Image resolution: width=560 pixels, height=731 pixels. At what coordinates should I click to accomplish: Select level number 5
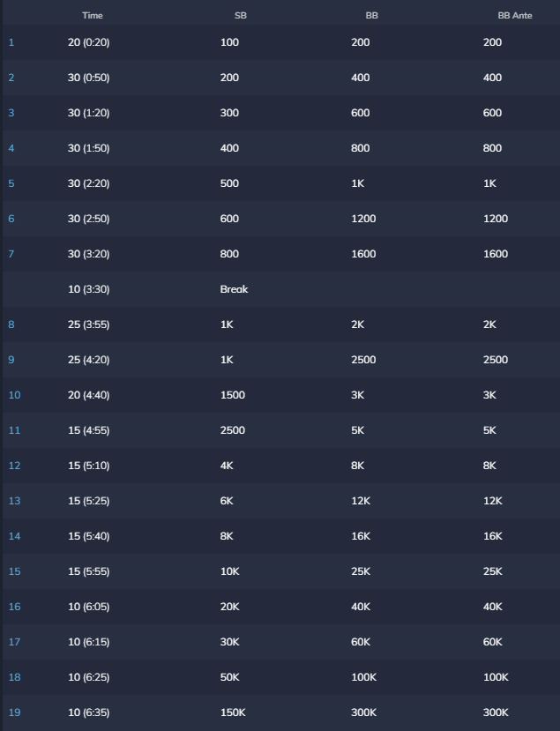tap(11, 183)
